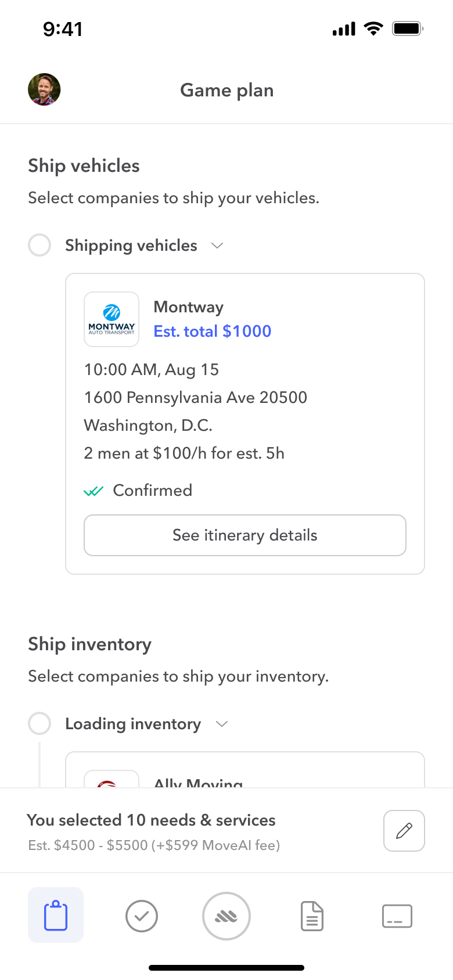Viewport: 453px width, 980px height.
Task: Tap the Wi-Fi status icon
Action: [x=373, y=28]
